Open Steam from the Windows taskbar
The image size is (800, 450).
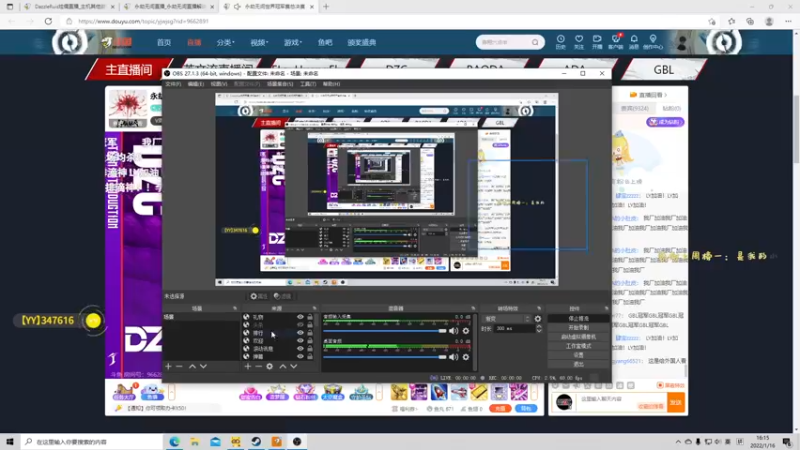256,442
